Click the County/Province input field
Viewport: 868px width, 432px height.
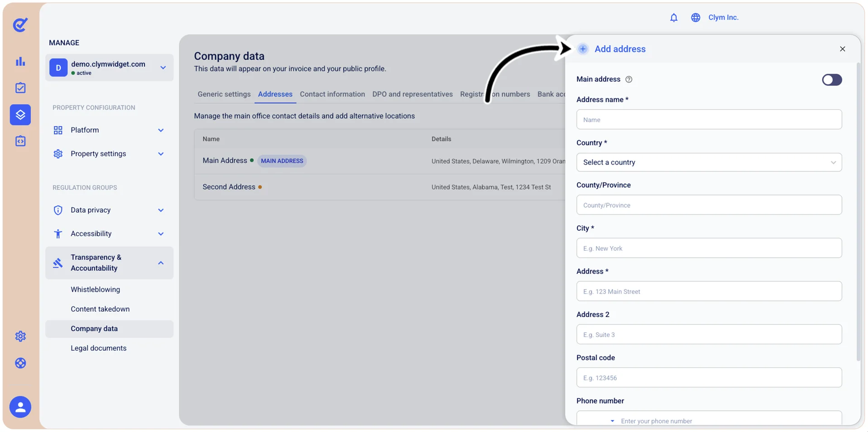(x=709, y=205)
